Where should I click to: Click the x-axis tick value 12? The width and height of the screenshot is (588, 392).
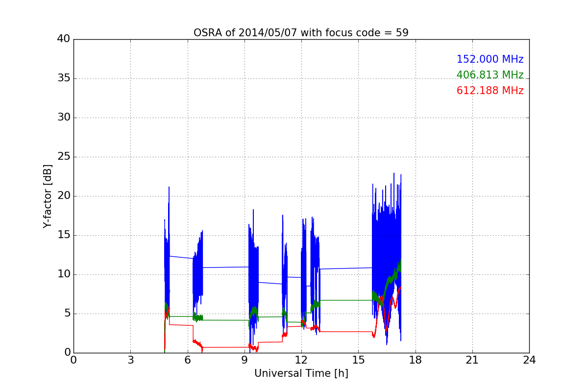click(301, 360)
